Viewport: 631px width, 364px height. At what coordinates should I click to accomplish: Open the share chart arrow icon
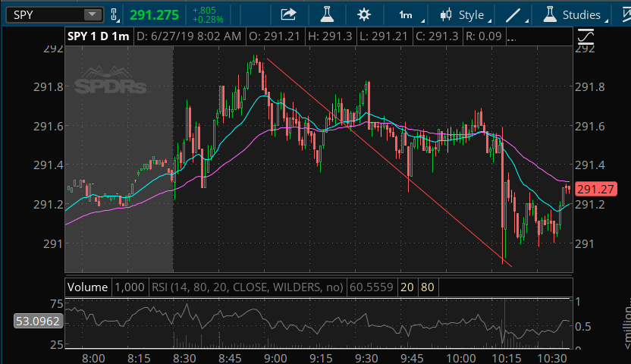pos(288,14)
